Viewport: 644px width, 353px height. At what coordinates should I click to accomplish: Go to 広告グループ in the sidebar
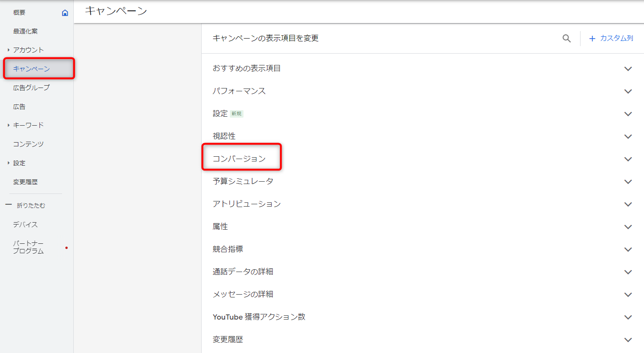[31, 88]
